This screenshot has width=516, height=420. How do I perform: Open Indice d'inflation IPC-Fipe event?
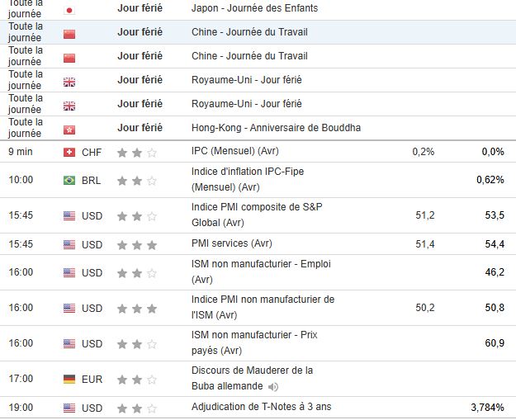[248, 179]
